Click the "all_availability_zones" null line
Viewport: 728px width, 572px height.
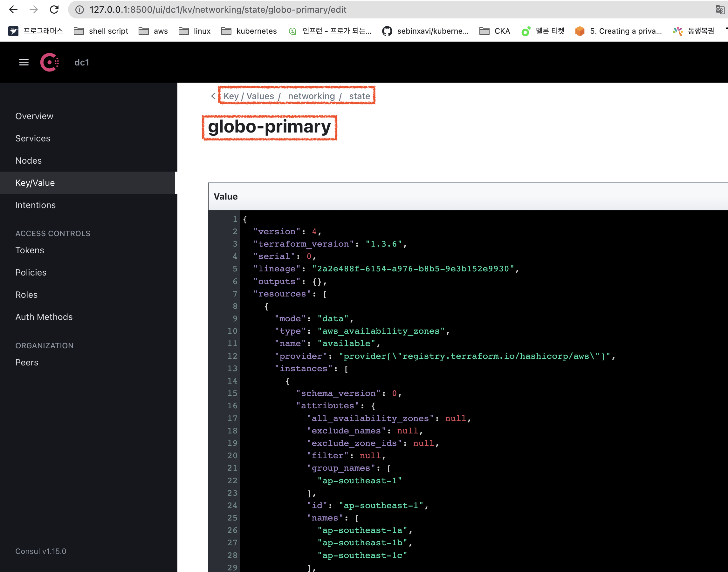[388, 418]
